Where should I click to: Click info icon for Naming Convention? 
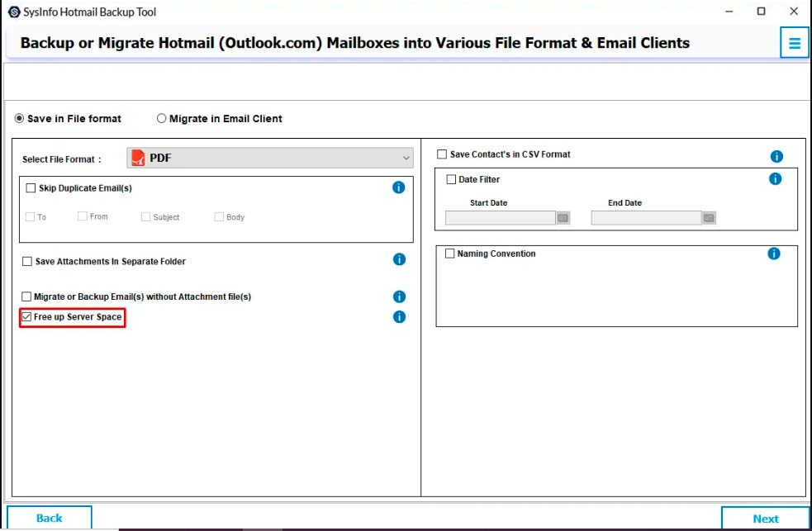click(774, 254)
